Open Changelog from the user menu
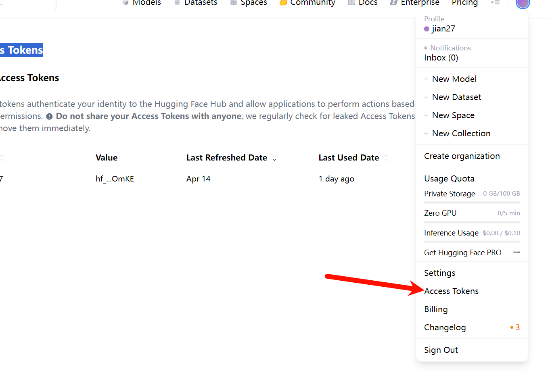Image resolution: width=550 pixels, height=392 pixels. 445,327
